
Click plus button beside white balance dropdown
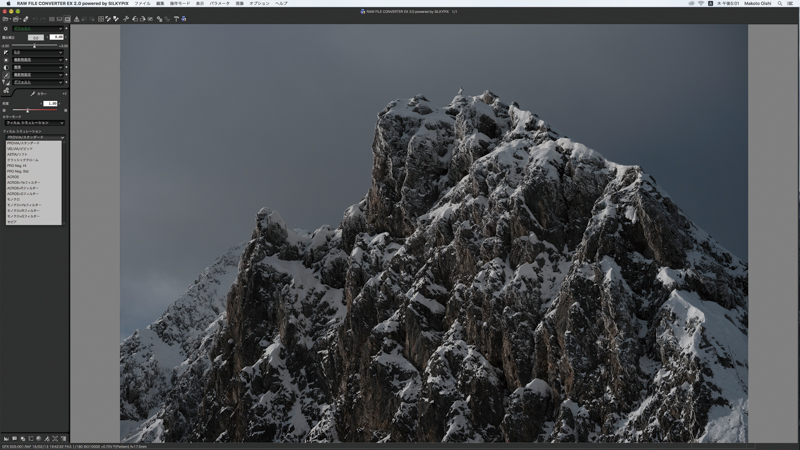click(x=66, y=60)
